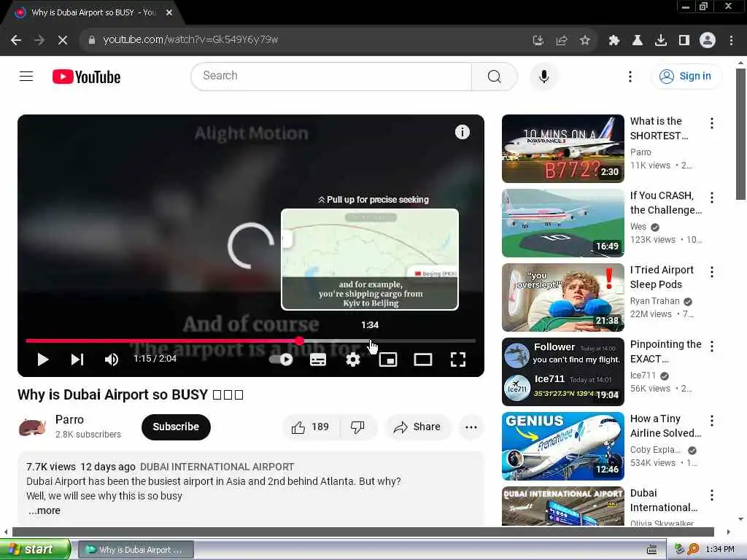The width and height of the screenshot is (747, 560).
Task: Subscribe to Parro channel
Action: coord(176,427)
